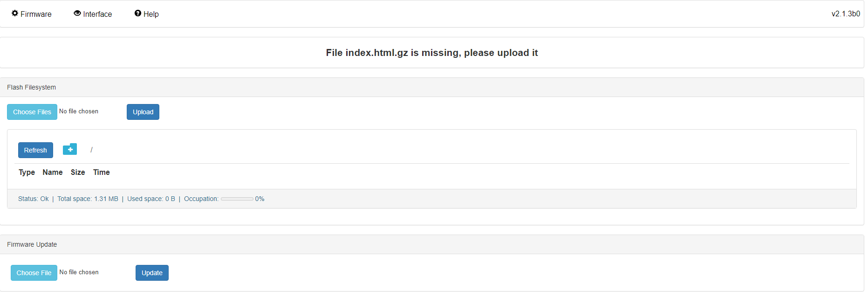The width and height of the screenshot is (868, 305).
Task: Click the gear icon beside Firmware
Action: (x=15, y=14)
